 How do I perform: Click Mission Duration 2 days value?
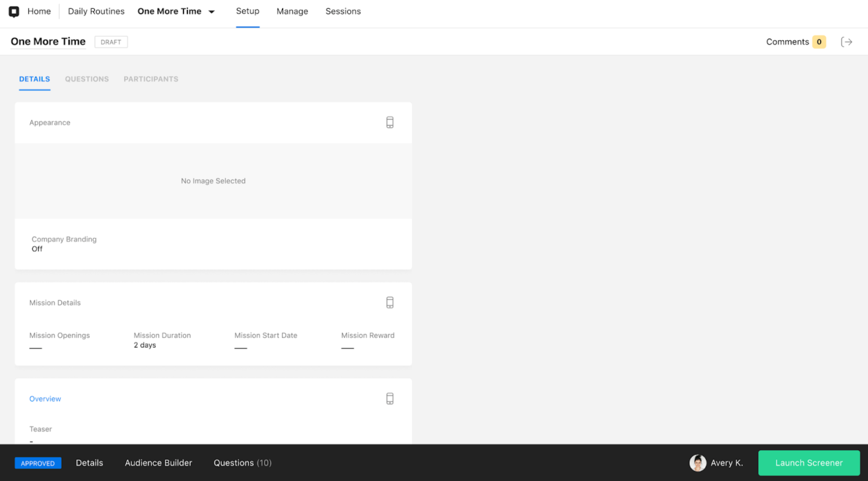[145, 345]
